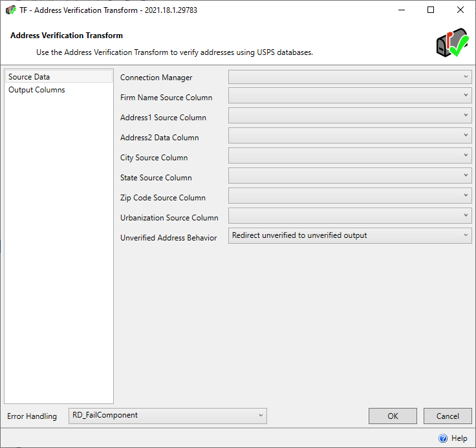Click the mailbox checkmark icon in header
The height and width of the screenshot is (448, 476).
452,43
